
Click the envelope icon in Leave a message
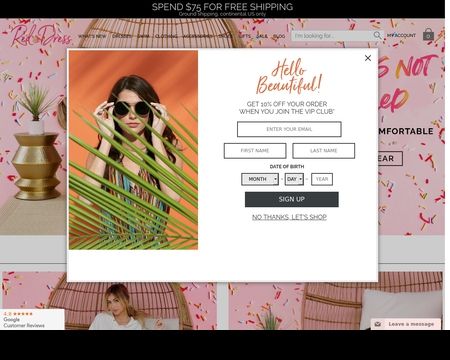click(x=378, y=324)
